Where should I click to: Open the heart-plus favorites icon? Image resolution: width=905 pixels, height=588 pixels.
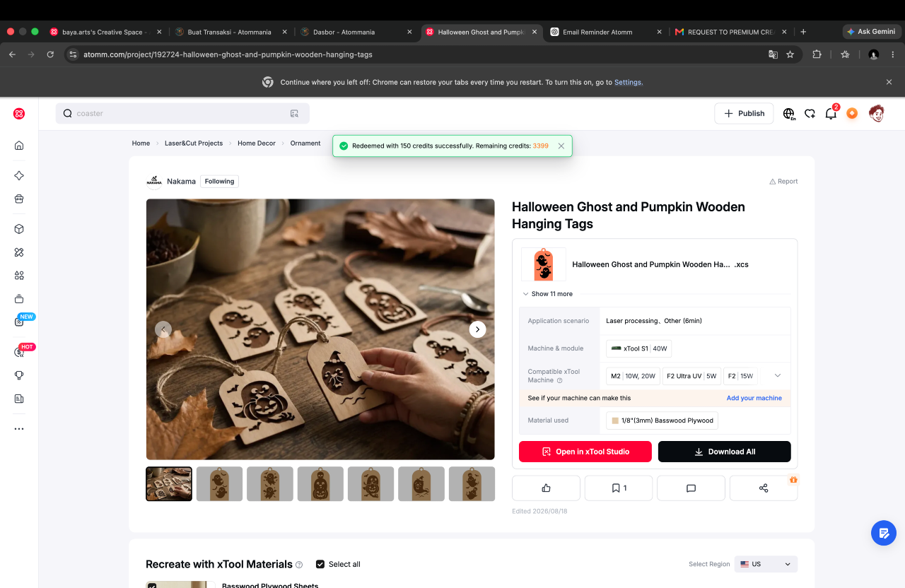pos(810,114)
